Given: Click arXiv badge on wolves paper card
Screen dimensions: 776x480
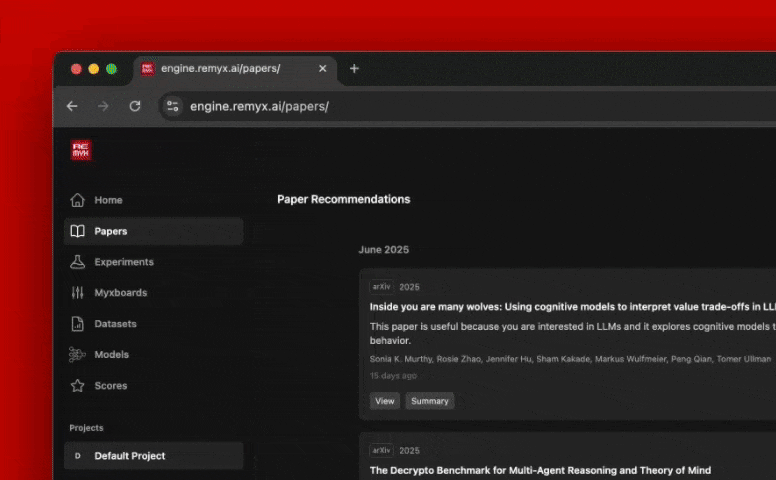Looking at the screenshot, I should (x=382, y=287).
